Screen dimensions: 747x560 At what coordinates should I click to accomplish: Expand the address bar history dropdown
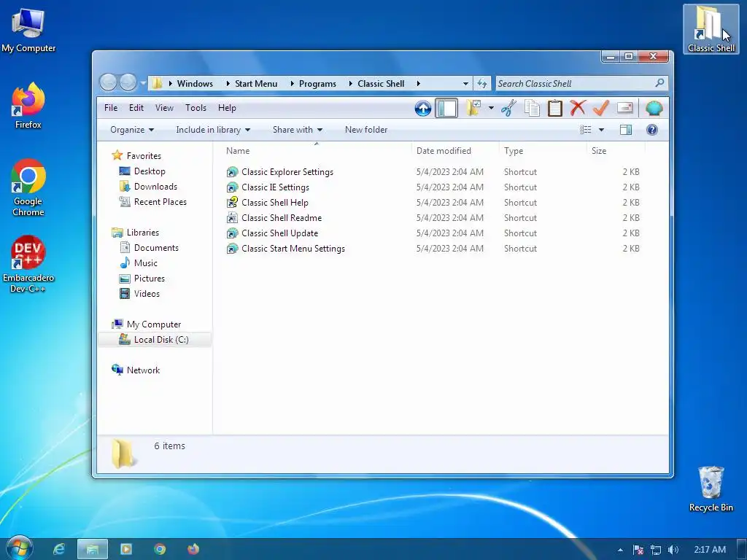465,84
